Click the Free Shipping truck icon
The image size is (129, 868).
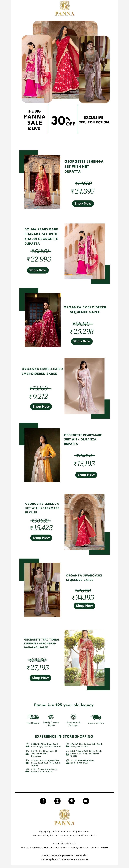33,717
